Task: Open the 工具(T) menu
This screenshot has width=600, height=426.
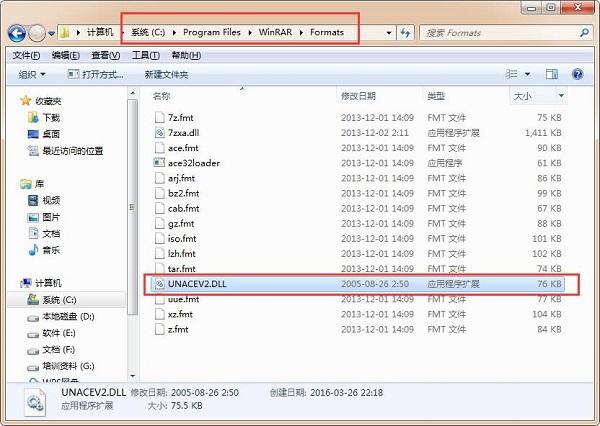Action: [145, 55]
